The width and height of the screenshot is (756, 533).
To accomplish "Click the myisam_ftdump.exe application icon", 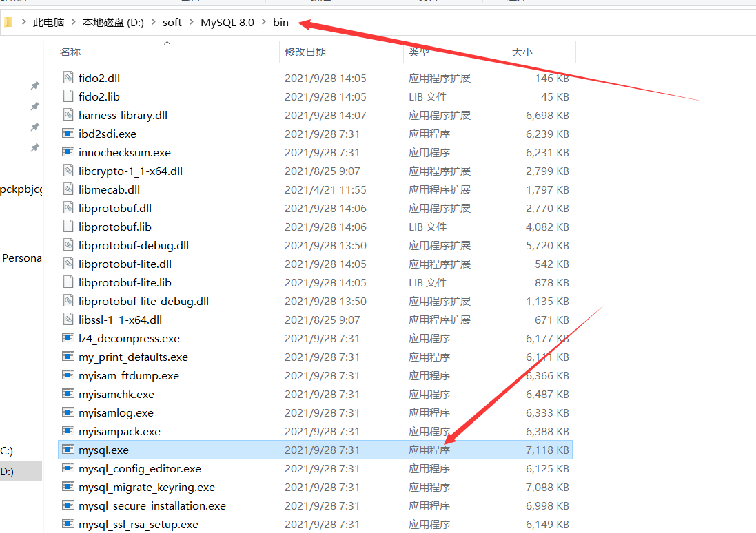I will pyautogui.click(x=68, y=375).
